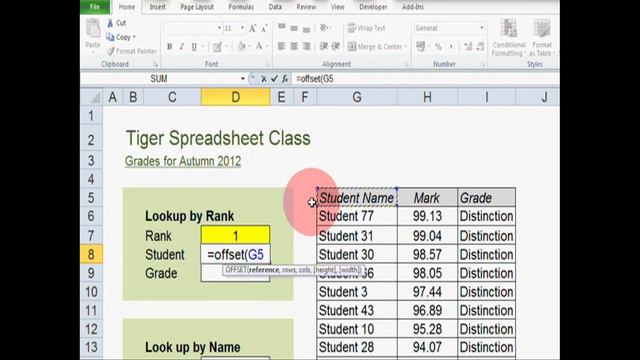Open the Conditional Formatting menu
This screenshot has height=360, width=640.
pyautogui.click(x=509, y=38)
